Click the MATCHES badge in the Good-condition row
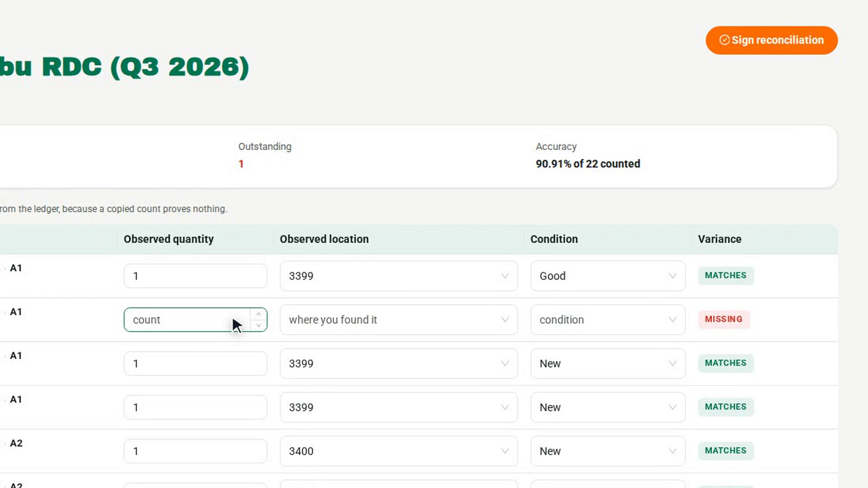Viewport: 868px width, 488px height. [726, 276]
